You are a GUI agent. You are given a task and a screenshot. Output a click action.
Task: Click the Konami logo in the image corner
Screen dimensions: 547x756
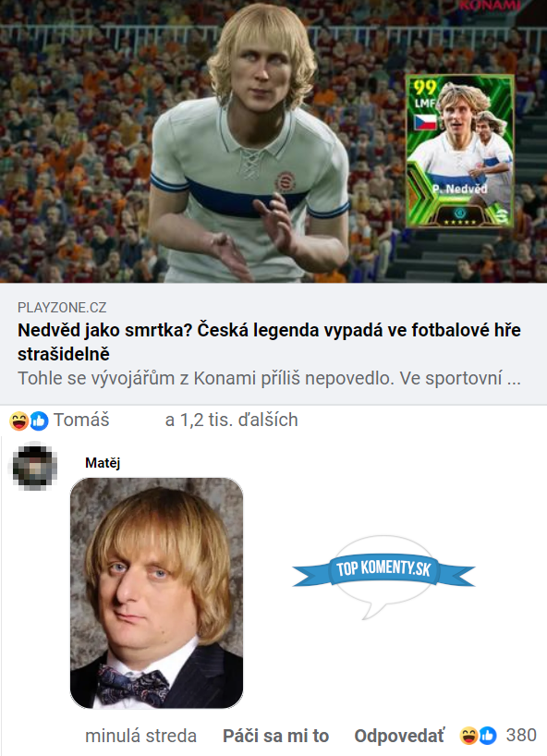click(x=490, y=6)
